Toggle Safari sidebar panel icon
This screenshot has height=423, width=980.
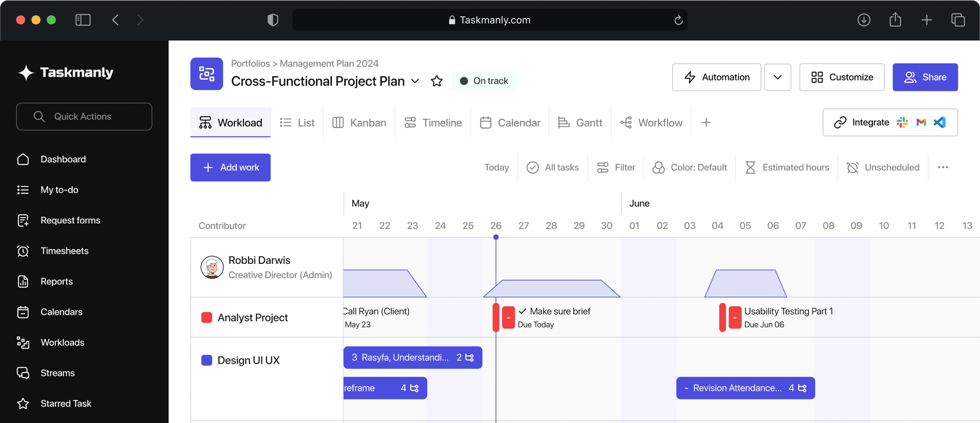pos(82,20)
